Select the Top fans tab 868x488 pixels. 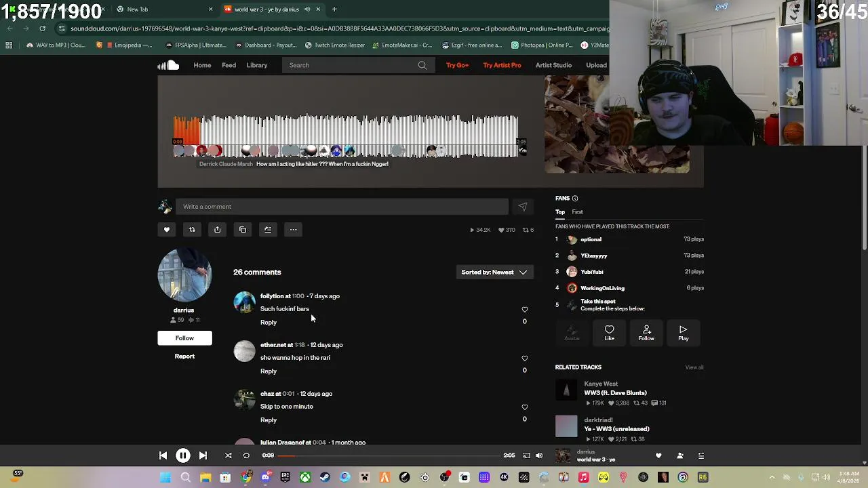pos(560,212)
